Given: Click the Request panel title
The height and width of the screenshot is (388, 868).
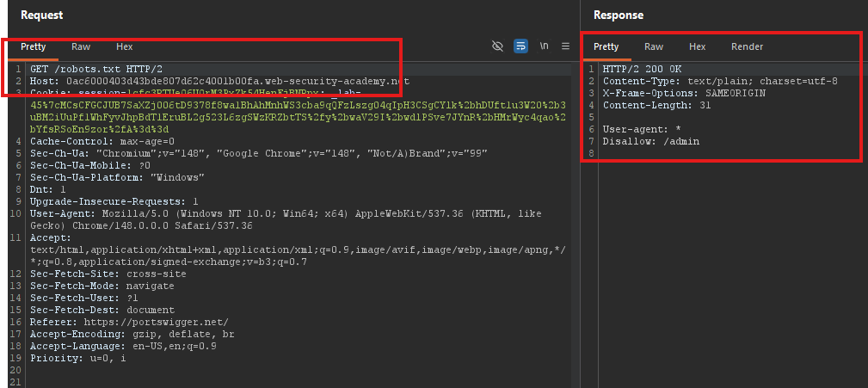Looking at the screenshot, I should point(41,15).
